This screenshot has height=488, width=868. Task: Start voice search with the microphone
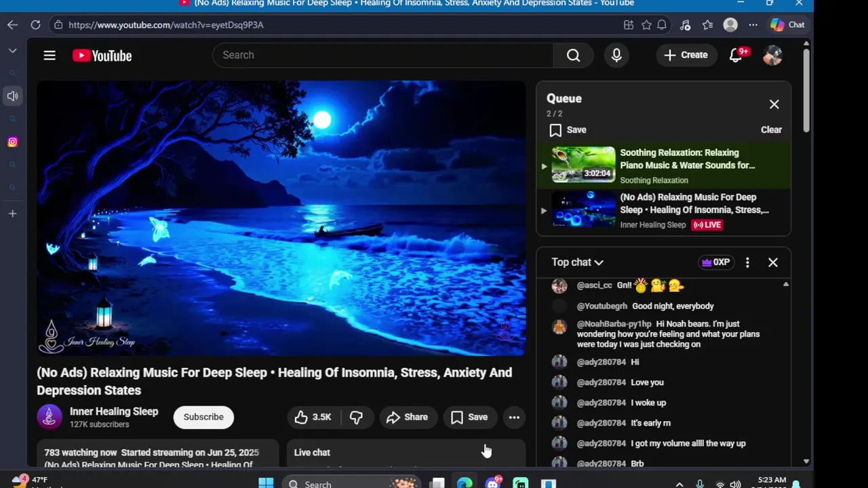tap(616, 56)
